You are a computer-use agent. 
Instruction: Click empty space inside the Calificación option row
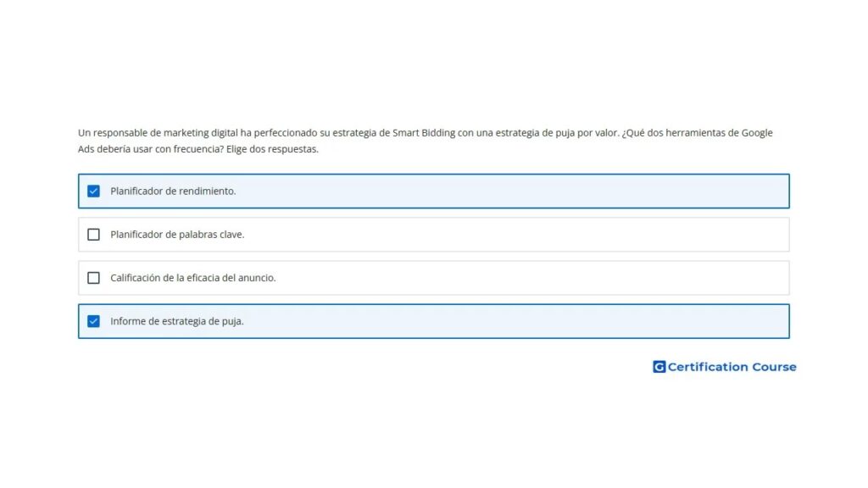(509, 278)
